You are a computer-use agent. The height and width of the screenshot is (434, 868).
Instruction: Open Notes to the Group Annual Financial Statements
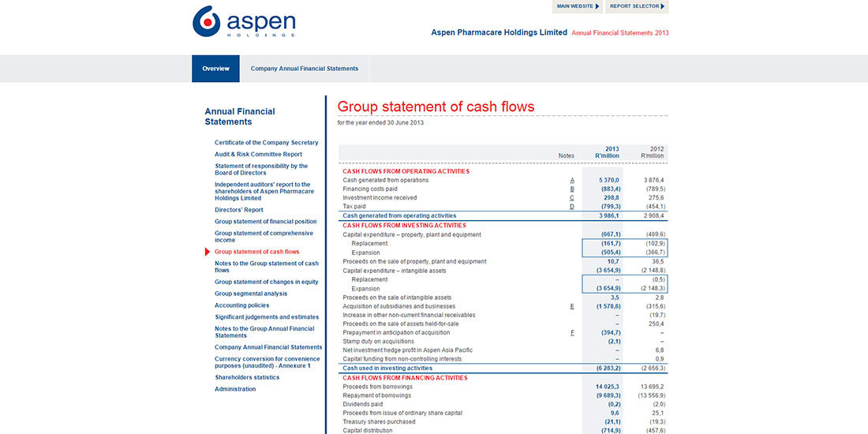[x=264, y=332]
